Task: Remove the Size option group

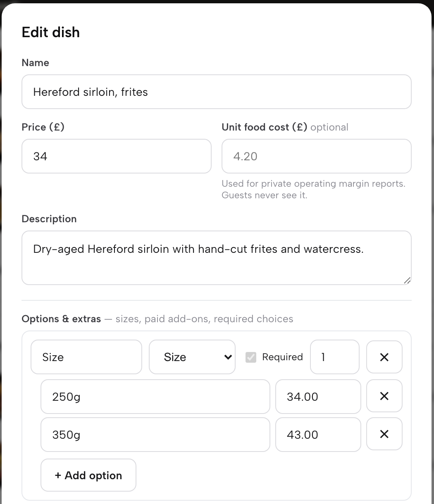Action: [384, 357]
